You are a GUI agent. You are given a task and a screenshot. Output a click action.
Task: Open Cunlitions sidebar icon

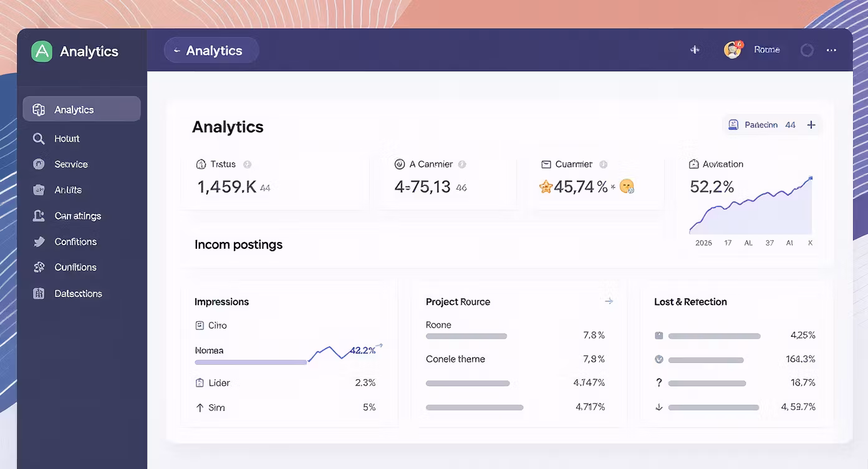point(39,267)
